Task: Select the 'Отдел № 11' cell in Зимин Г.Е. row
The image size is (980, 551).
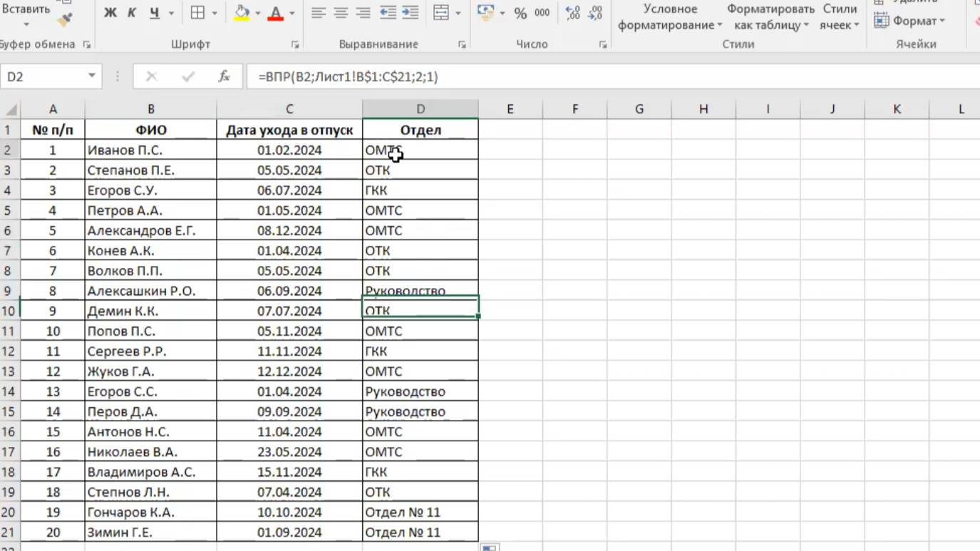Action: (x=421, y=532)
